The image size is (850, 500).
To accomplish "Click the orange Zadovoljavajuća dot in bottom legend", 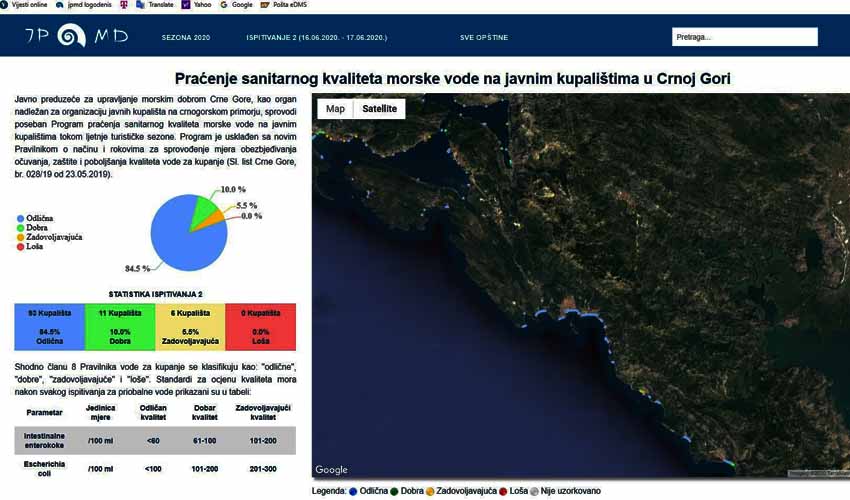I will [430, 491].
